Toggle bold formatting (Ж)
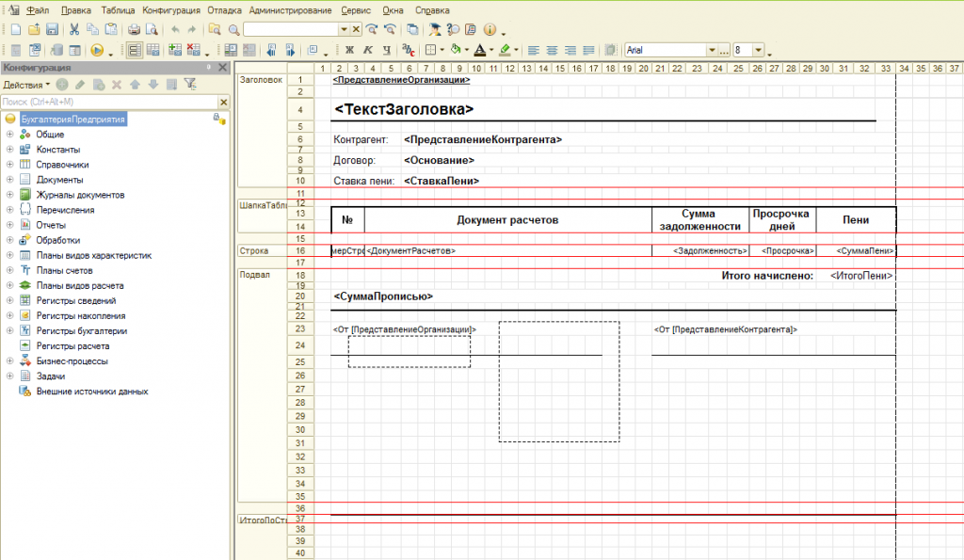This screenshot has width=964, height=560. coord(349,50)
